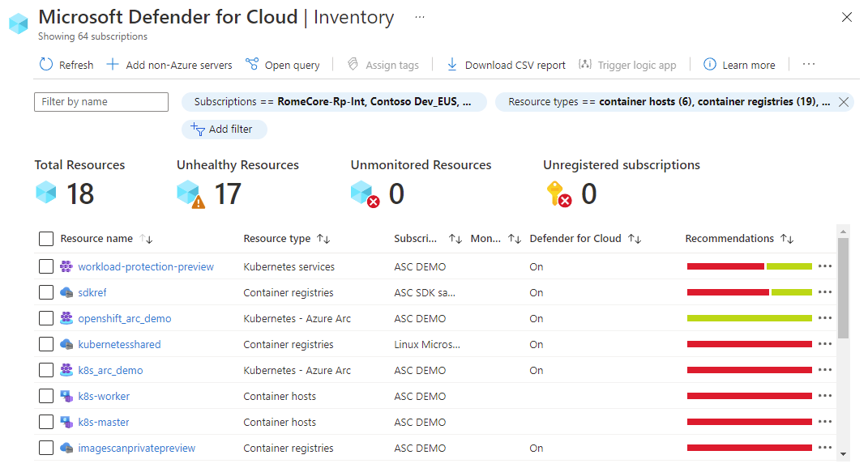This screenshot has width=868, height=472.
Task: Click the container host icon beside k8s-worker
Action: pos(66,396)
